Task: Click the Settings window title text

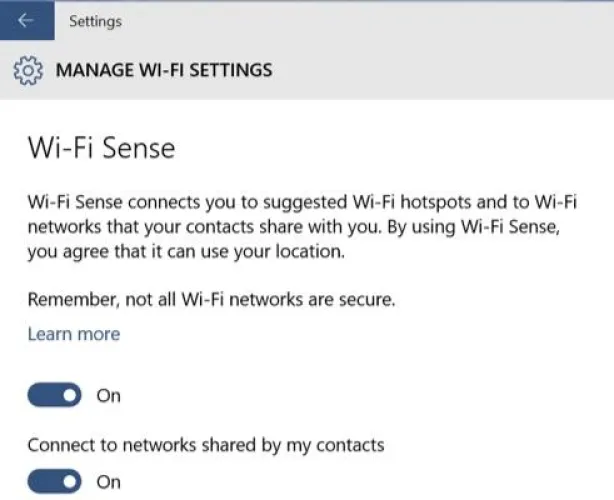Action: tap(96, 21)
